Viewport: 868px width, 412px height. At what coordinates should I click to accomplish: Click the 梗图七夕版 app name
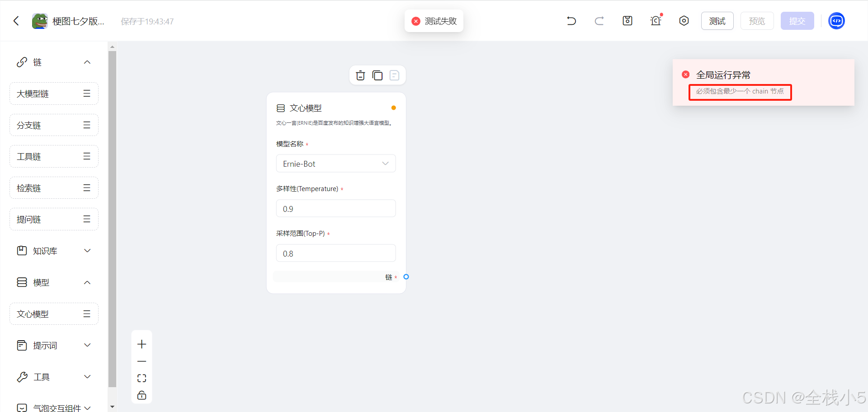(x=78, y=21)
